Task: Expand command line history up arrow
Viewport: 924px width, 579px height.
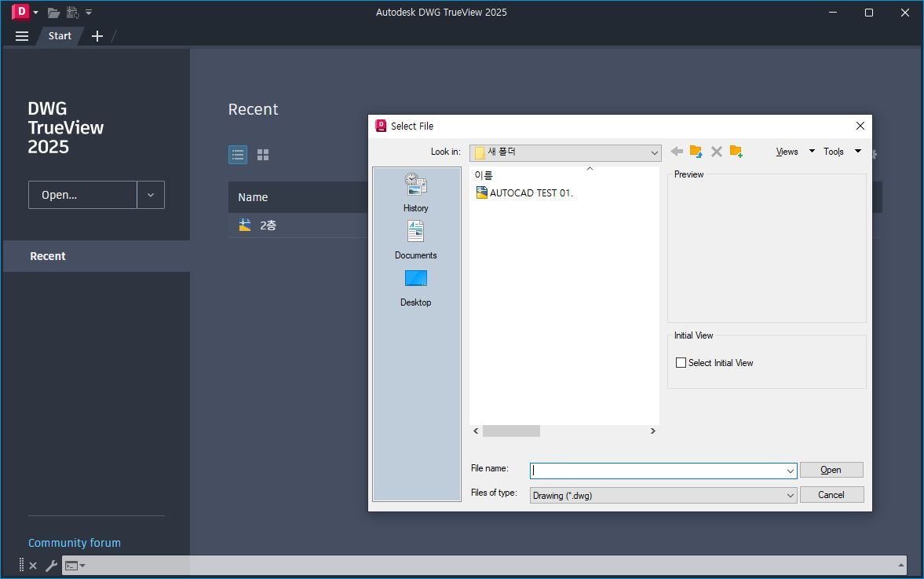Action: click(x=901, y=566)
